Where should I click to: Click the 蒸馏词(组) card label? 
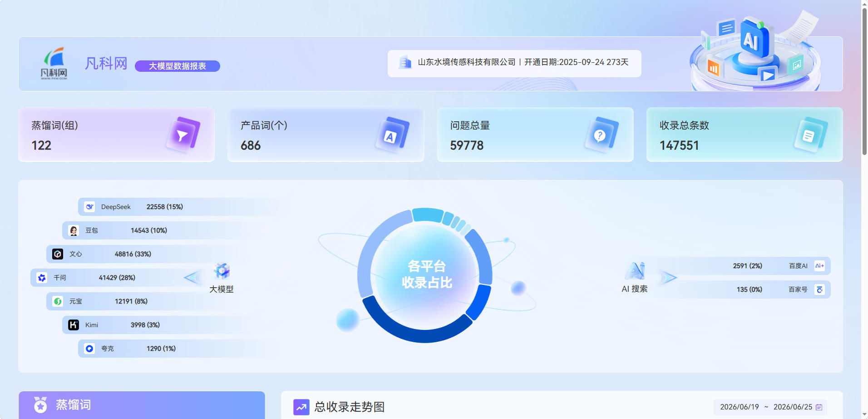tap(54, 125)
